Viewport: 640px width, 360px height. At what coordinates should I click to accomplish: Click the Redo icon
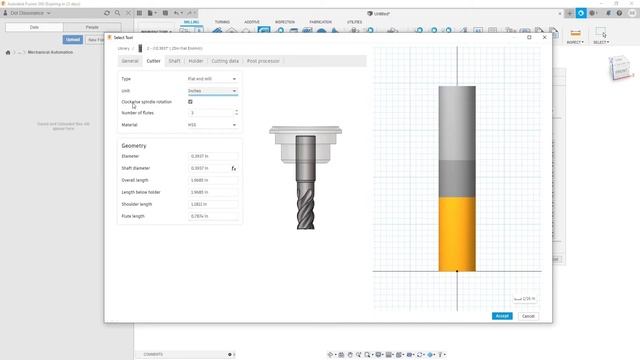coord(191,13)
